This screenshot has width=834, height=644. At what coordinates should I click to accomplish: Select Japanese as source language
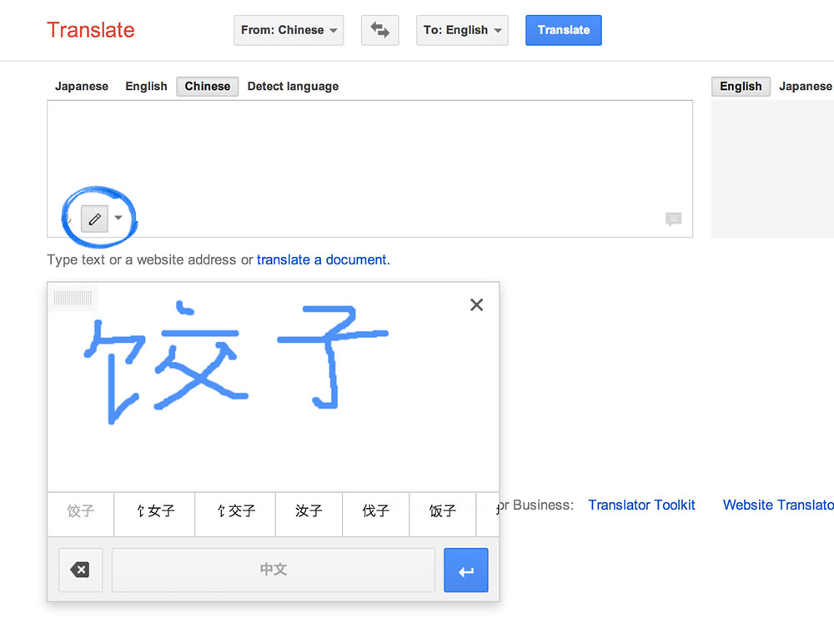point(82,86)
